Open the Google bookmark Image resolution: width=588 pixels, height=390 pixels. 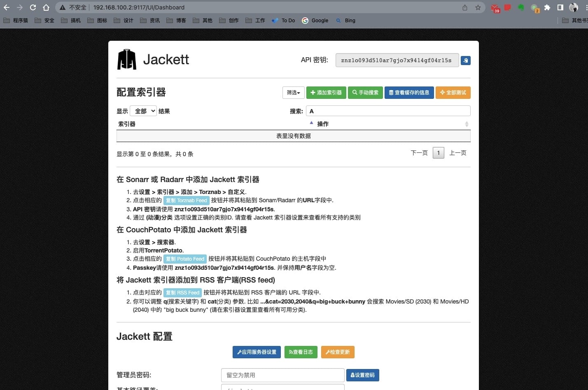click(315, 20)
